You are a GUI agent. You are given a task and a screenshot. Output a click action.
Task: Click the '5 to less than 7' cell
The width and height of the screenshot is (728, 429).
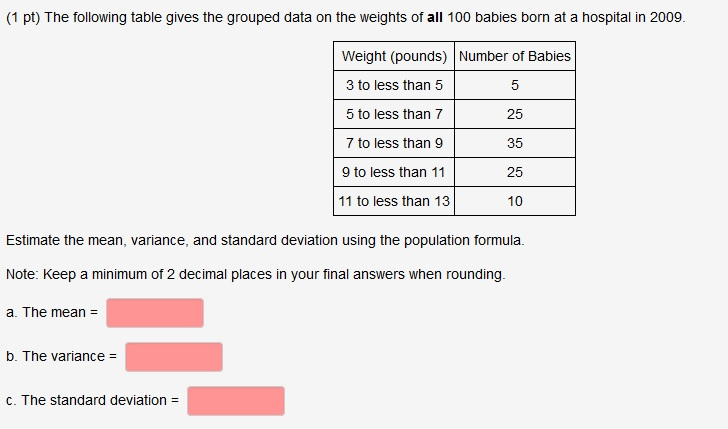[394, 114]
